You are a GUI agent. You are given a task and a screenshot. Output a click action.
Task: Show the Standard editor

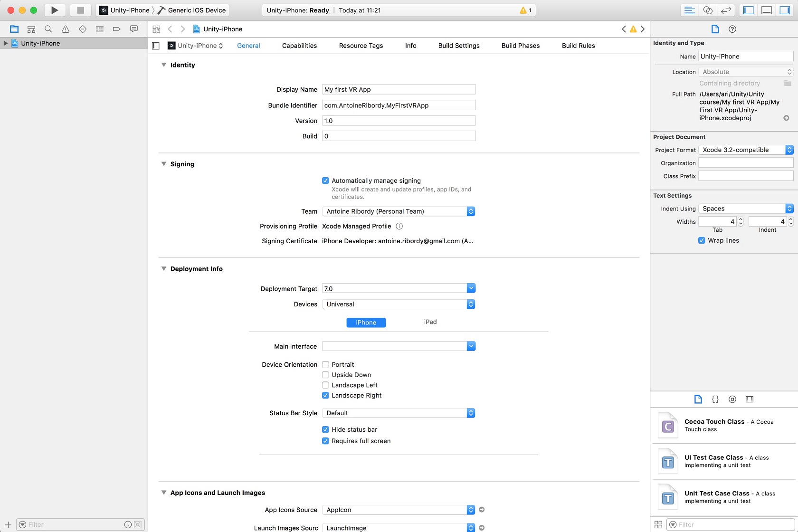pos(690,10)
